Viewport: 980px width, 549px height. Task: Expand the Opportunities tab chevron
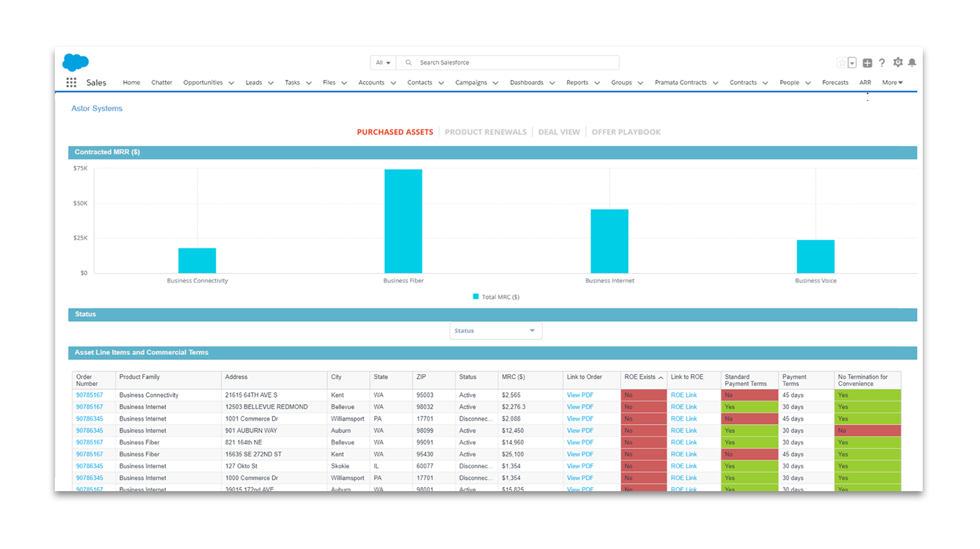231,83
